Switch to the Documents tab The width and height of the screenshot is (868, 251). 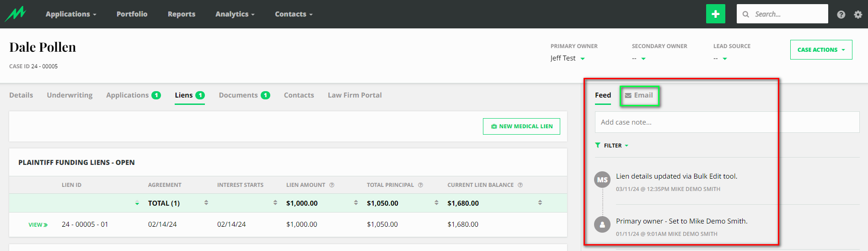[244, 95]
